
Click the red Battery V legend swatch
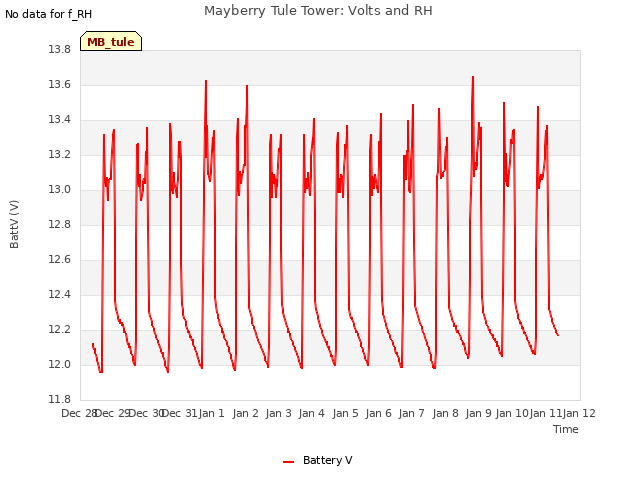click(x=289, y=462)
